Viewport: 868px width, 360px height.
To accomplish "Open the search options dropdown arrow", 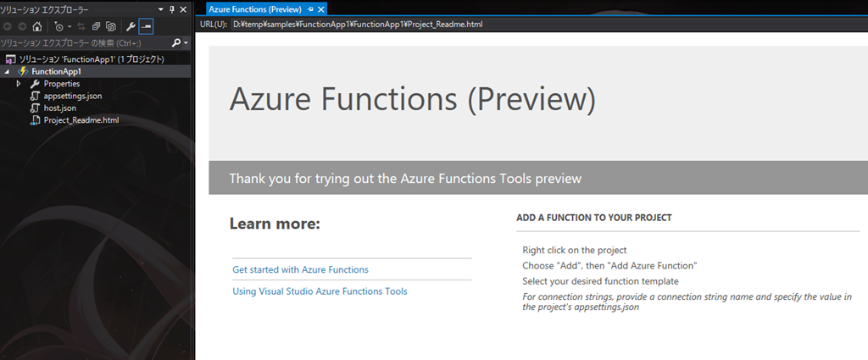I will tap(185, 42).
